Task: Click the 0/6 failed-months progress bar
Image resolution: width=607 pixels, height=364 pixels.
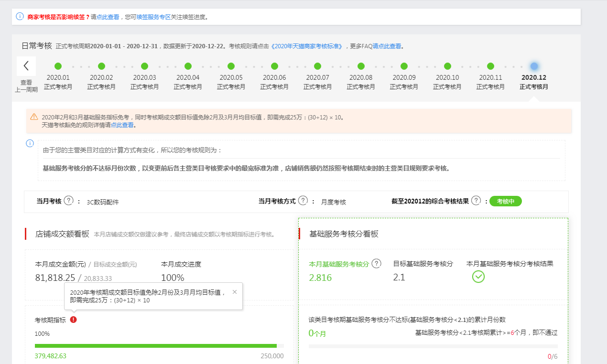Action: 433,346
